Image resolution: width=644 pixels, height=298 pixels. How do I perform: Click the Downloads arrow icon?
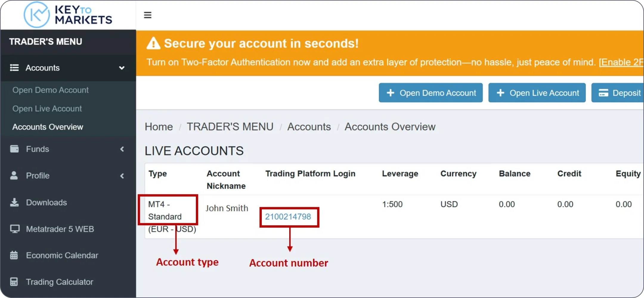pyautogui.click(x=14, y=202)
